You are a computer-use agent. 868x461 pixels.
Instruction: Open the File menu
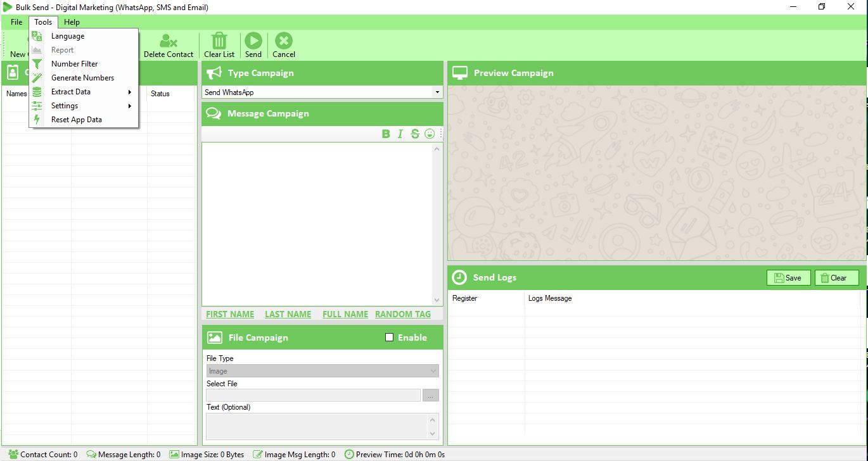tap(16, 22)
